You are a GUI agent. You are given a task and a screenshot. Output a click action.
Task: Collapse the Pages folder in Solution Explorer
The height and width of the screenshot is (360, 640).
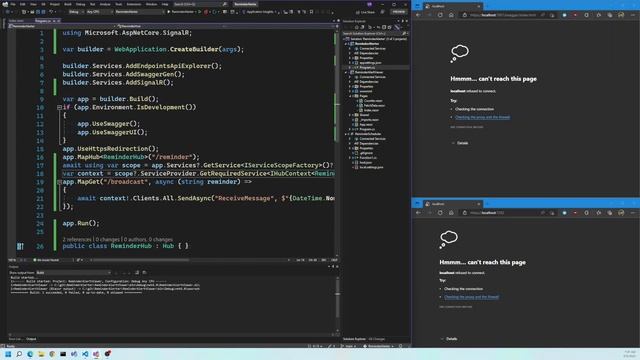coord(350,96)
